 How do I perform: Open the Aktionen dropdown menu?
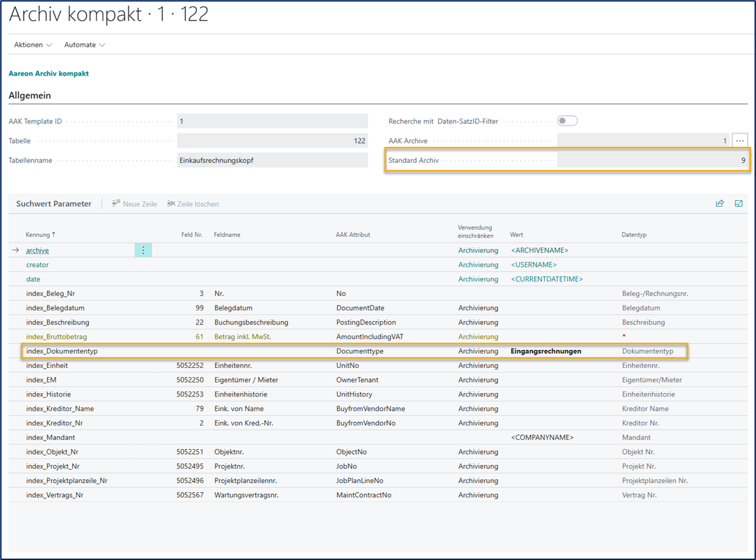point(33,45)
